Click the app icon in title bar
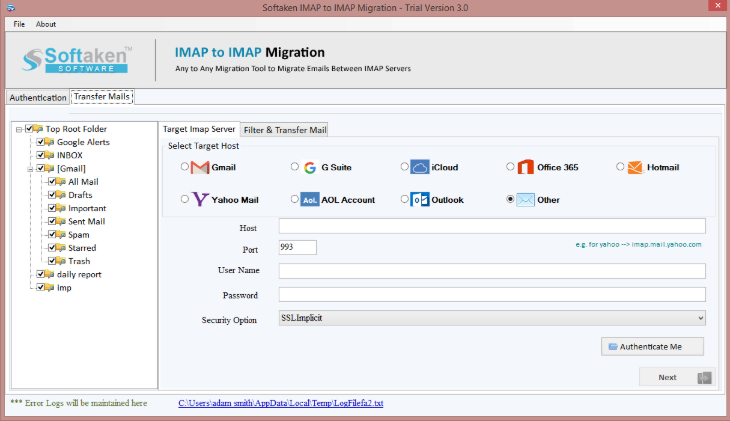This screenshot has width=730, height=421. point(10,7)
